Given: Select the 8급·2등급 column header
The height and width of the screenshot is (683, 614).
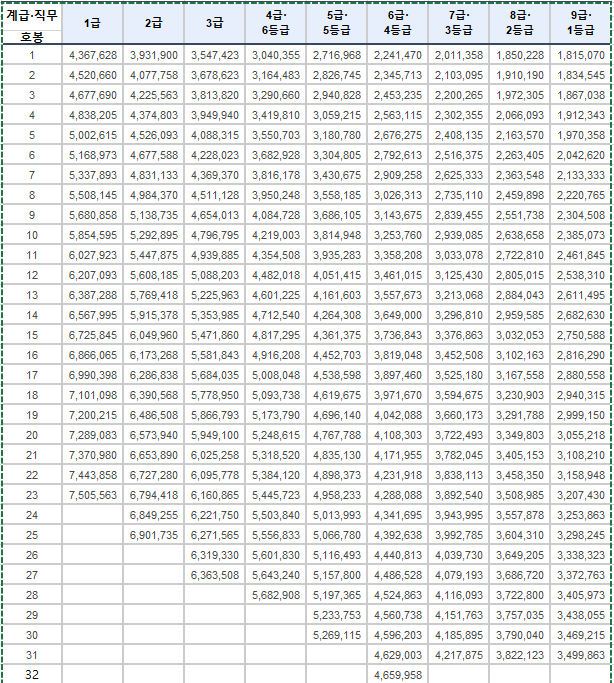Looking at the screenshot, I should point(519,23).
